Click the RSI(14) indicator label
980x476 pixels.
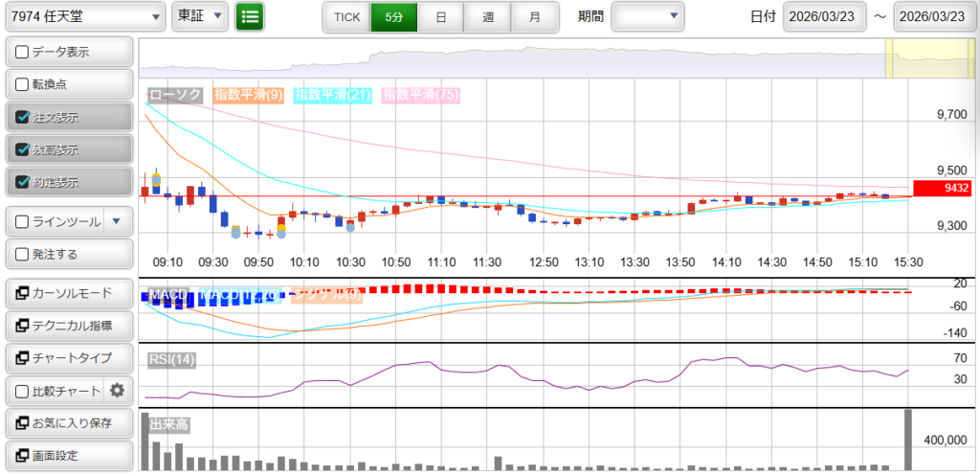pyautogui.click(x=171, y=360)
